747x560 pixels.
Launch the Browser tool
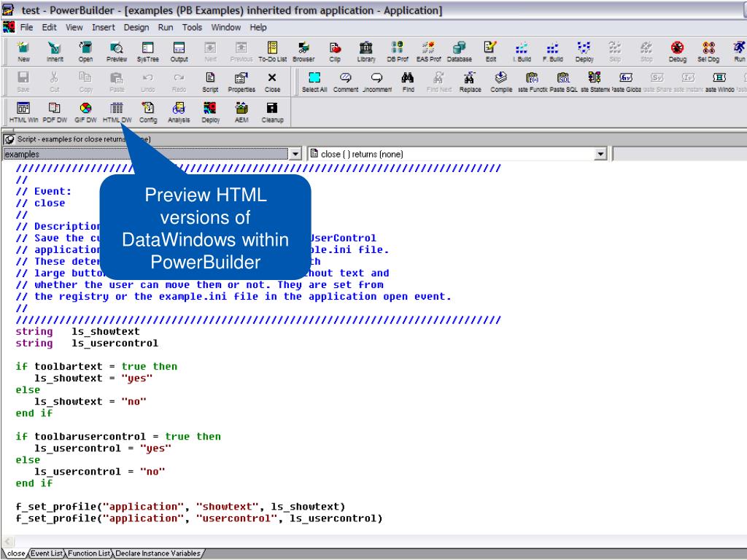[303, 52]
